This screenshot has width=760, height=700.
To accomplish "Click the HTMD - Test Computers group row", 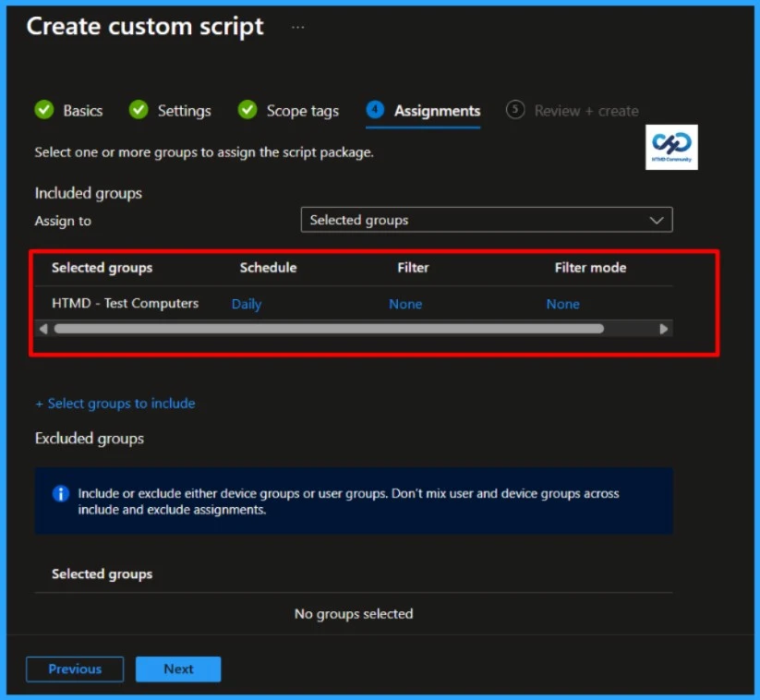I will (x=354, y=304).
